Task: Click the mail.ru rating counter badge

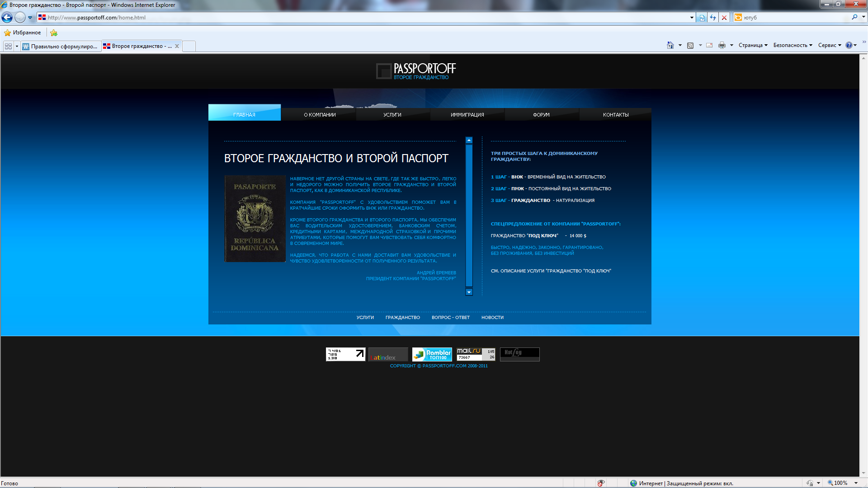Action: click(x=476, y=354)
